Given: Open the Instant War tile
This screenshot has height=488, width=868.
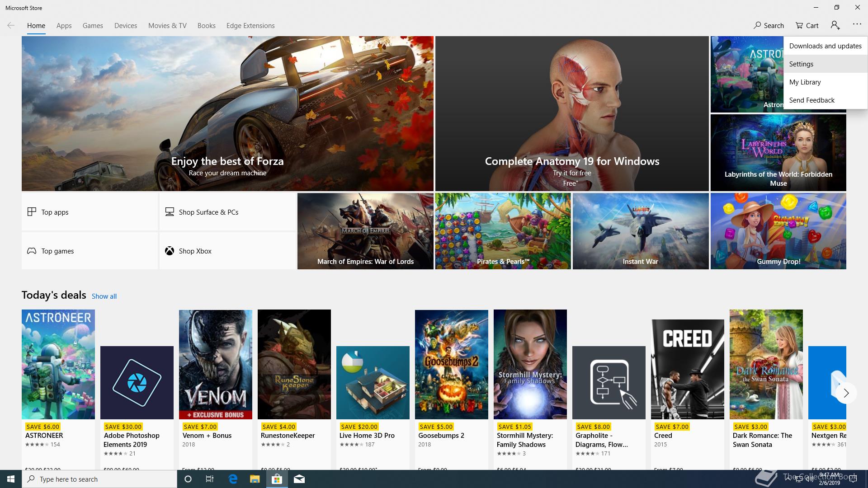Looking at the screenshot, I should pyautogui.click(x=641, y=231).
